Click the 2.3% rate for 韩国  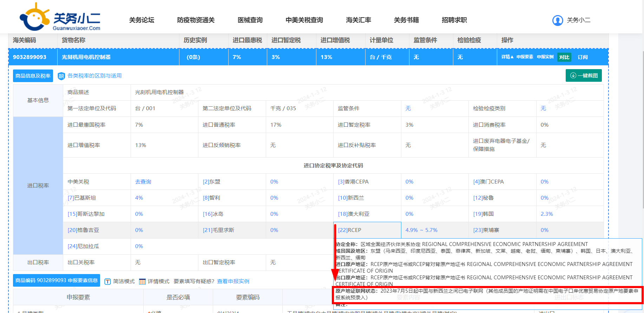pyautogui.click(x=547, y=214)
